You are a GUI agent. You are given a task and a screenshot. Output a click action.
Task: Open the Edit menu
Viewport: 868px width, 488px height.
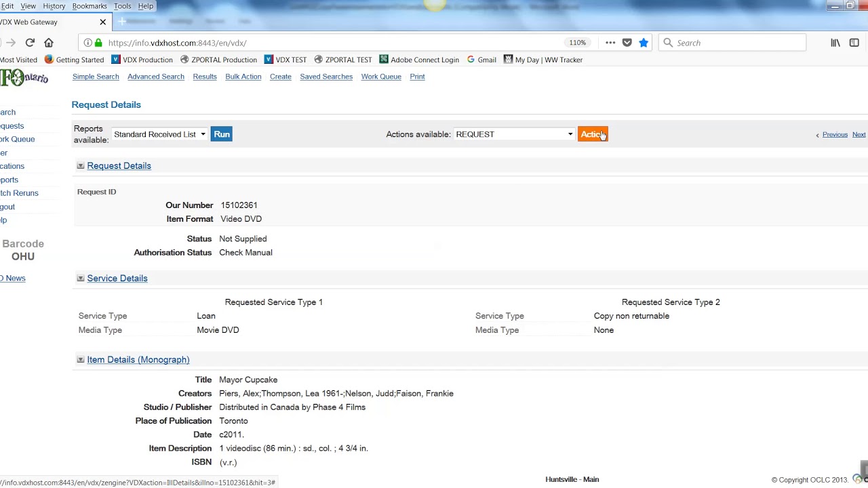[x=7, y=6]
